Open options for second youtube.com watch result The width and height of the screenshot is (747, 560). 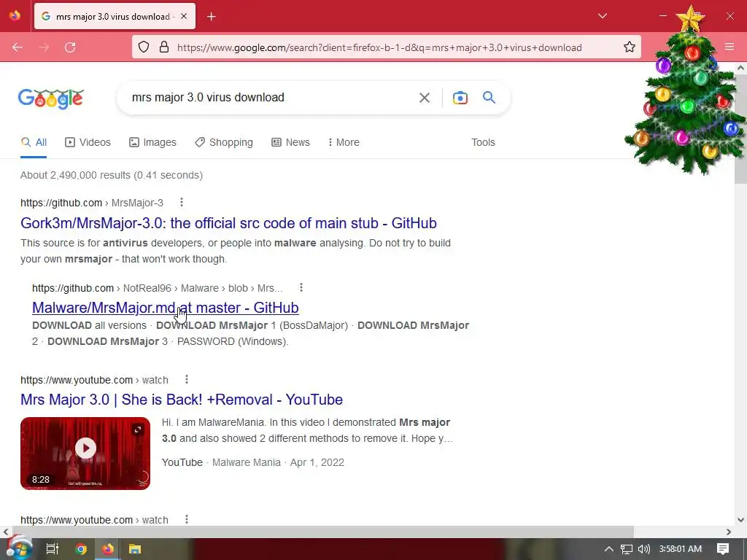click(187, 519)
